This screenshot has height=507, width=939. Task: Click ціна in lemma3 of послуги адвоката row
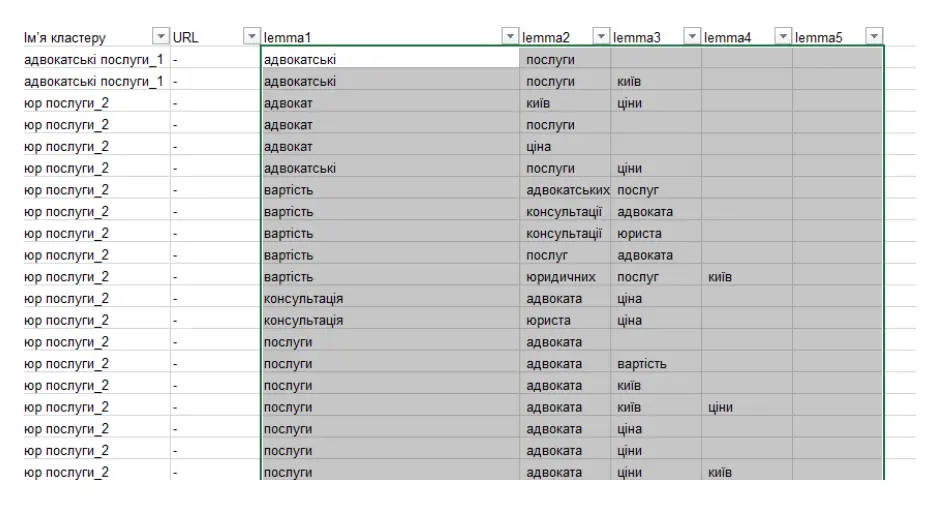[656, 429]
